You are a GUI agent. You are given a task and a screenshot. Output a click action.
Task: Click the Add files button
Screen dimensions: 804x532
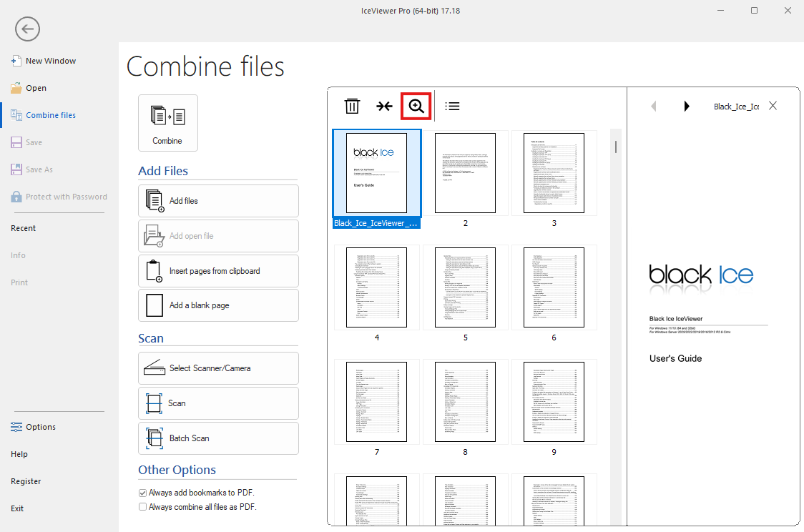coord(218,201)
